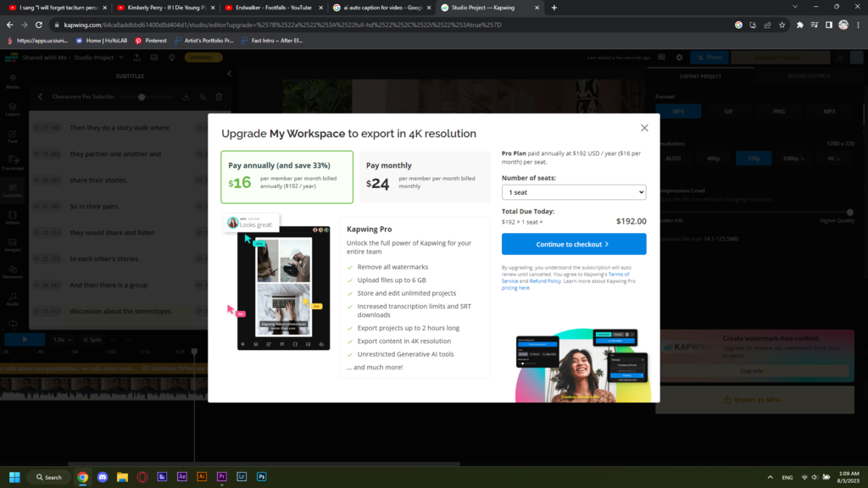Open the Subtitles sidebar panel

12,191
